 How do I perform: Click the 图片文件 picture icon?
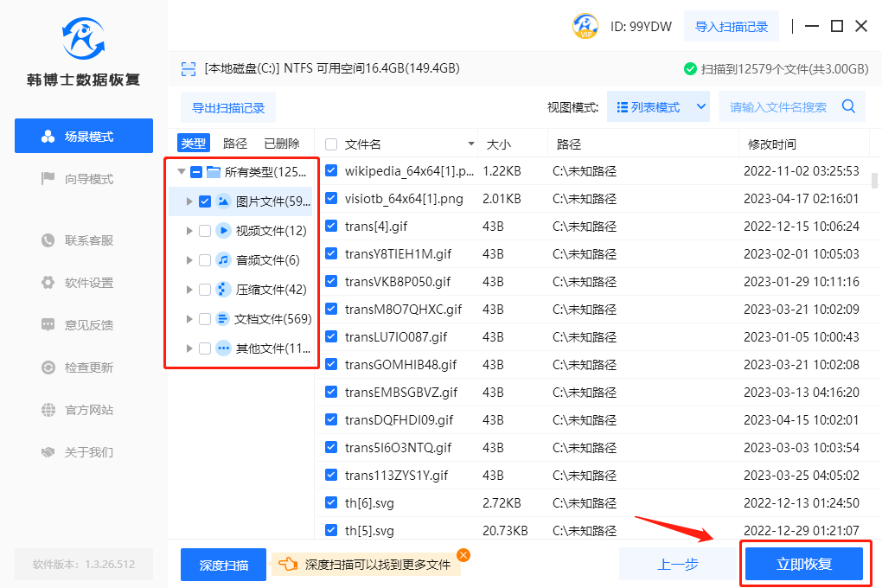pos(223,201)
